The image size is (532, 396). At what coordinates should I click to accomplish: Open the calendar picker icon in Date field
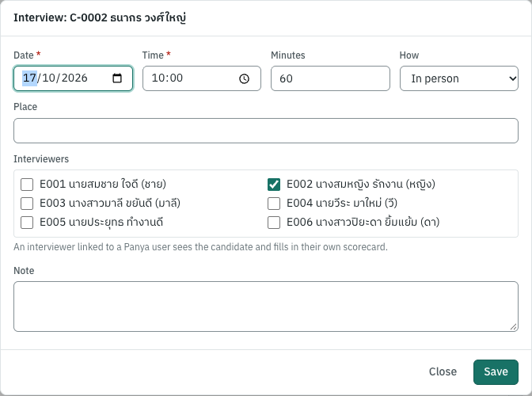[x=117, y=78]
